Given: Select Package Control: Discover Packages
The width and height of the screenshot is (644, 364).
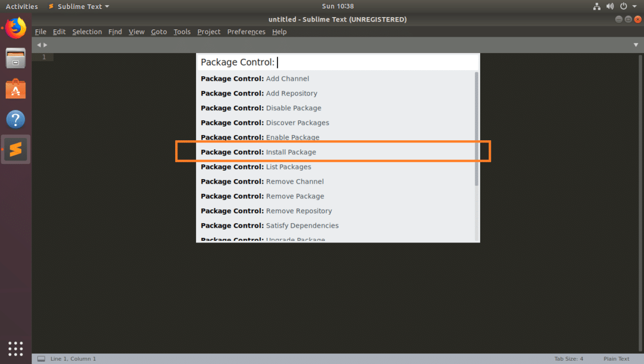Looking at the screenshot, I should point(336,123).
